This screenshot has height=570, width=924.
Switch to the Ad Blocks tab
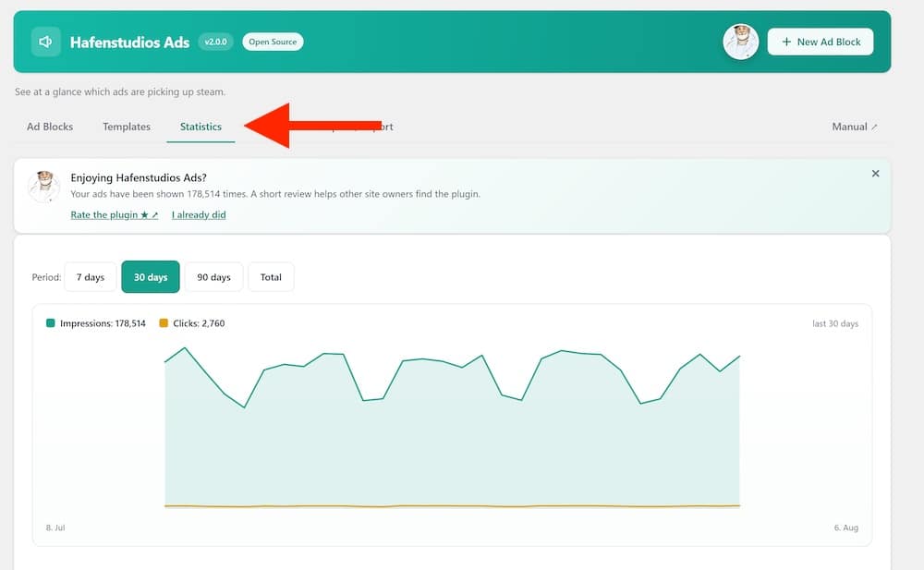tap(50, 127)
